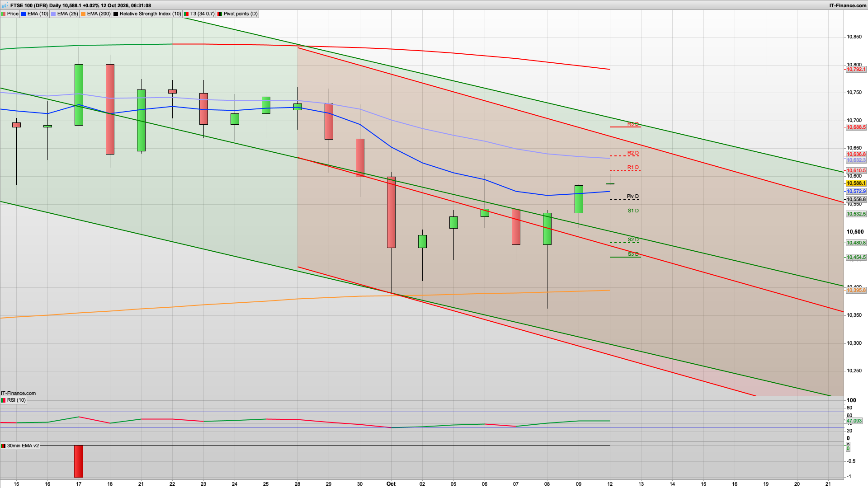Select the R3 D pivot label
This screenshot has width=868, height=488.
coord(633,124)
